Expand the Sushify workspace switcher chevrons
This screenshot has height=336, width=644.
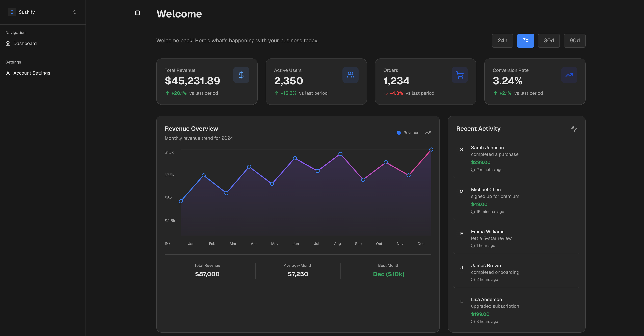tap(74, 12)
